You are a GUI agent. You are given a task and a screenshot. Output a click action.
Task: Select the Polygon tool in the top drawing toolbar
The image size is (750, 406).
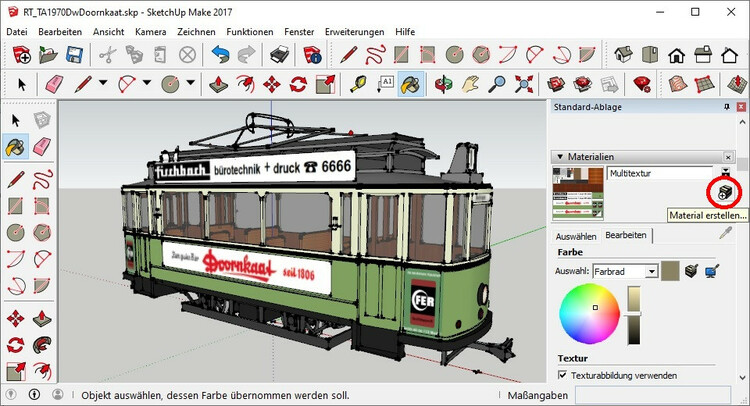[x=481, y=55]
